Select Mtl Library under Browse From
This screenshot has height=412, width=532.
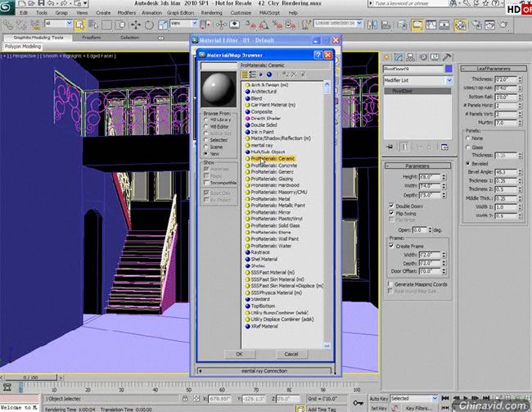(206, 120)
